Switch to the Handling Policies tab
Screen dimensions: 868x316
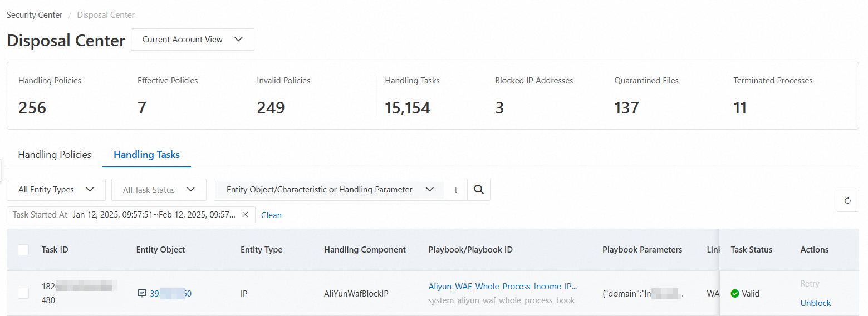[x=55, y=155]
